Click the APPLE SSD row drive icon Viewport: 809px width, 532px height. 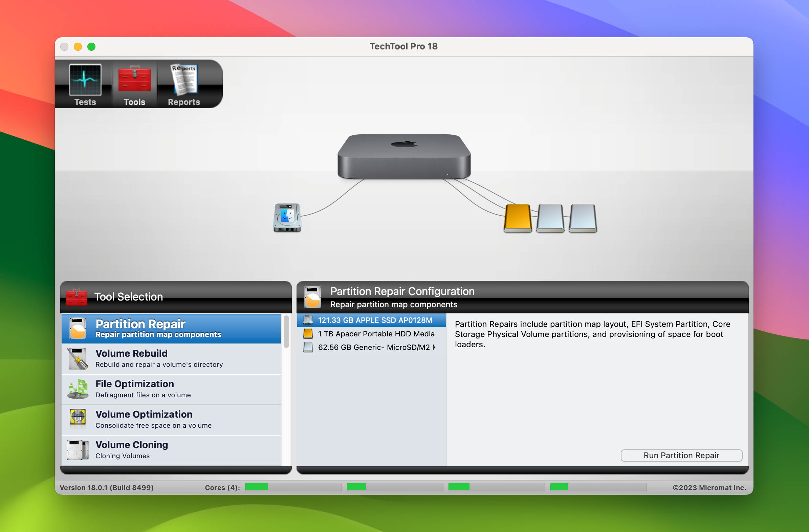point(308,320)
